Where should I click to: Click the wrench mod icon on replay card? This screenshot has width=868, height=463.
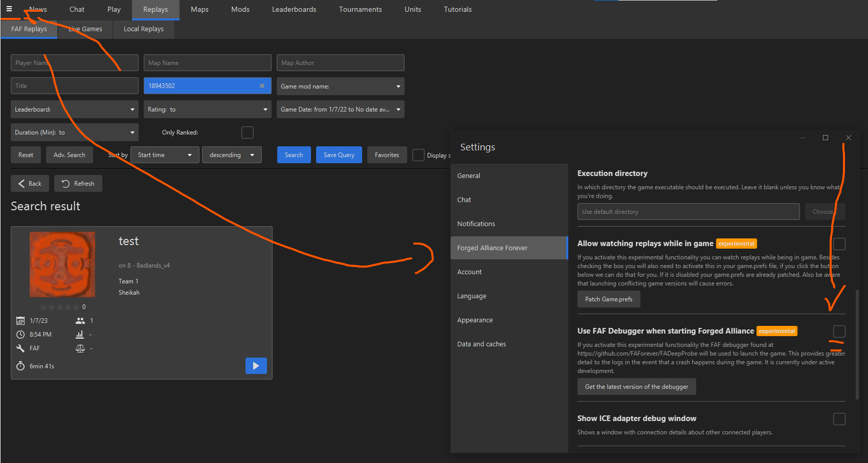(20, 348)
